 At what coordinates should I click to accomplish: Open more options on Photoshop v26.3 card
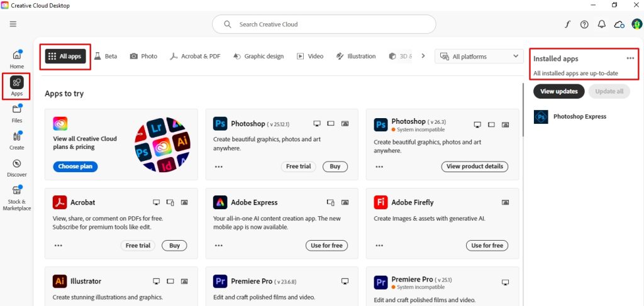click(379, 167)
